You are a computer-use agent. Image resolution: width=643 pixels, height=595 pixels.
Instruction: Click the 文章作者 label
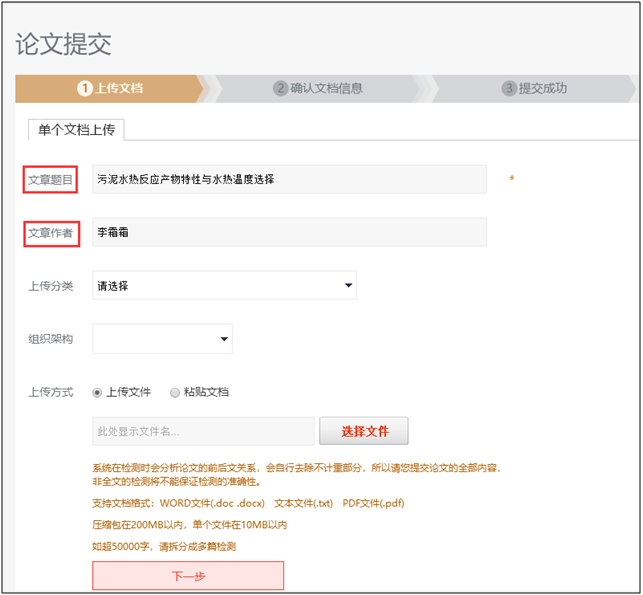pyautogui.click(x=51, y=233)
